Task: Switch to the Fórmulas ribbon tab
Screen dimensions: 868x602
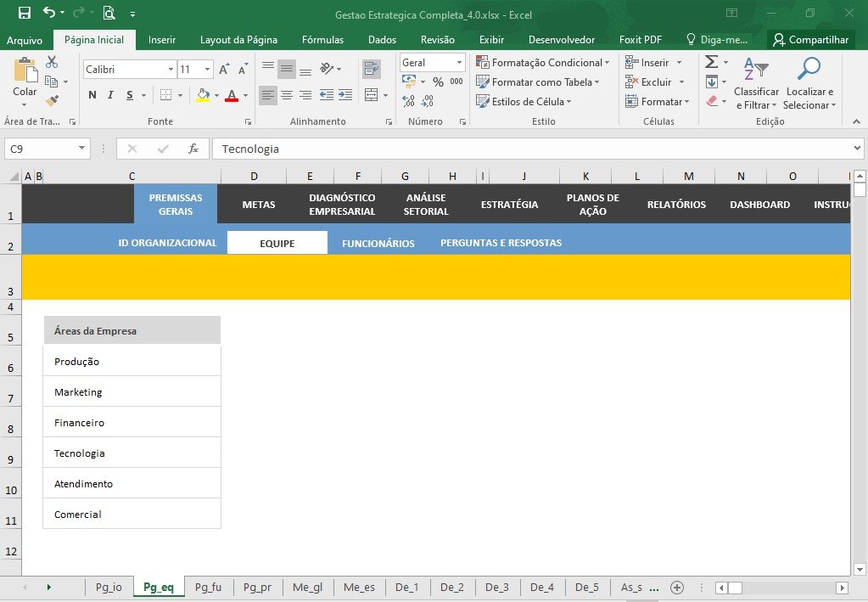Action: tap(322, 40)
